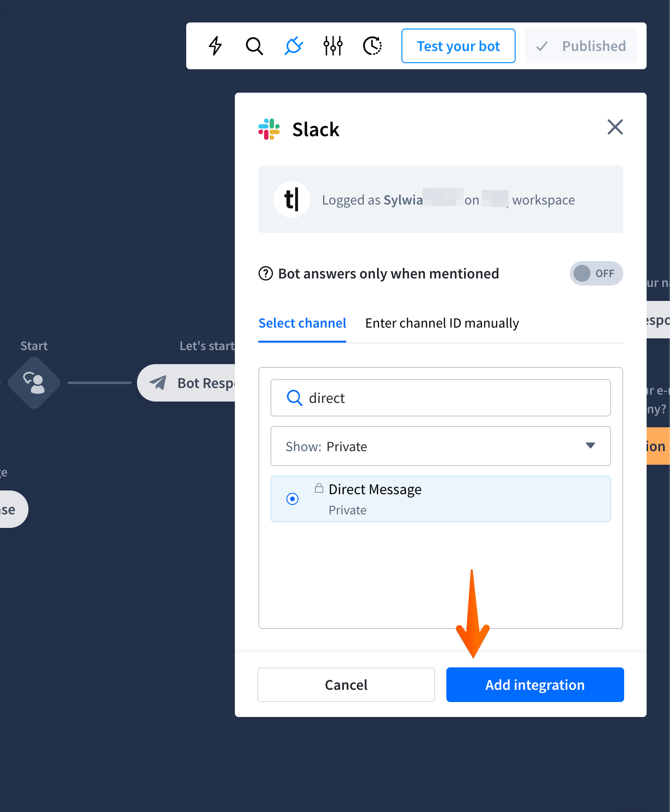Screen dimensions: 670x812
Task: Click the Bot Response block
Action: tap(186, 383)
